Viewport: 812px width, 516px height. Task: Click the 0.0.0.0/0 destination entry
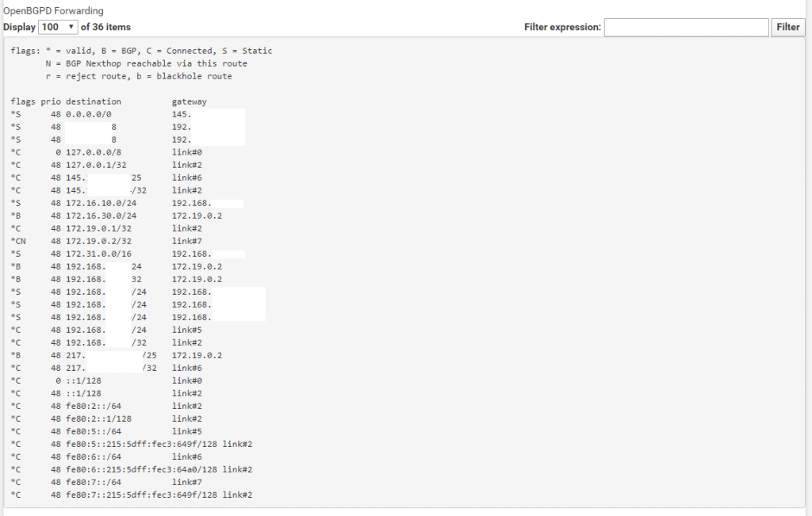click(x=89, y=114)
